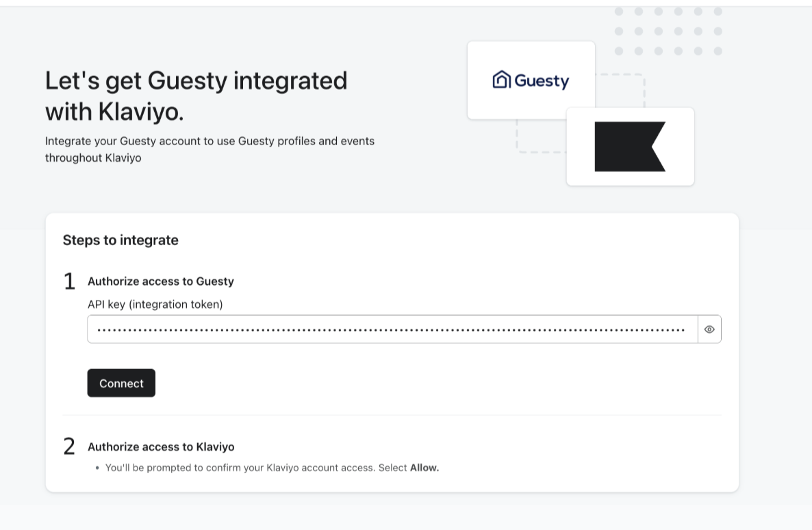Click the "Authorize access to Guesty" step title
Screen dimensions: 812x530
coord(161,281)
